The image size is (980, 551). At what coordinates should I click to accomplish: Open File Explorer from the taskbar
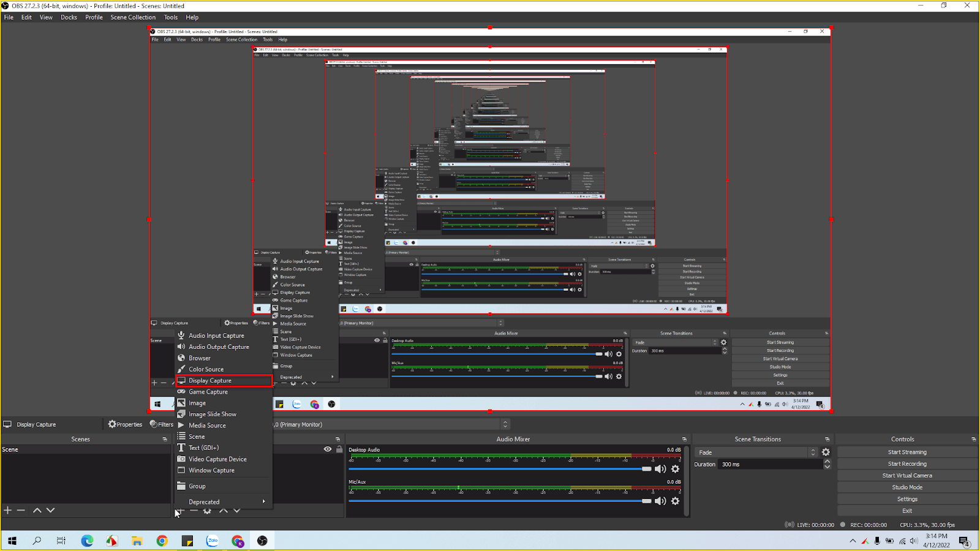click(137, 541)
